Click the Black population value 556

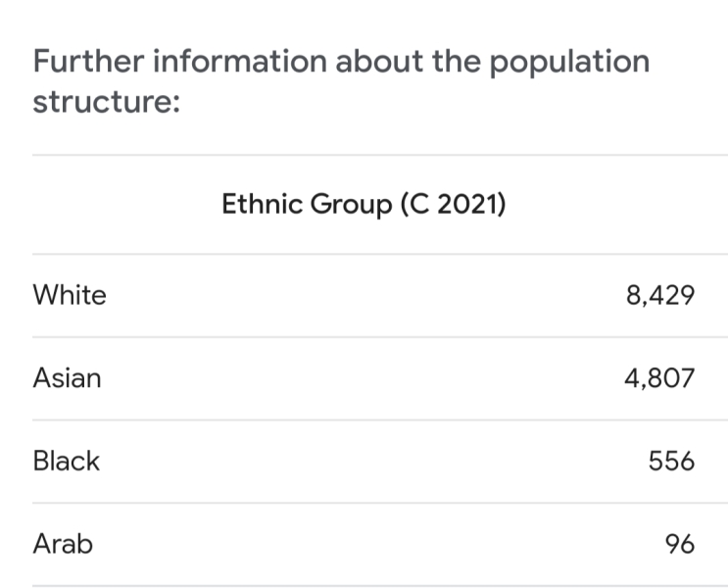[x=671, y=461]
